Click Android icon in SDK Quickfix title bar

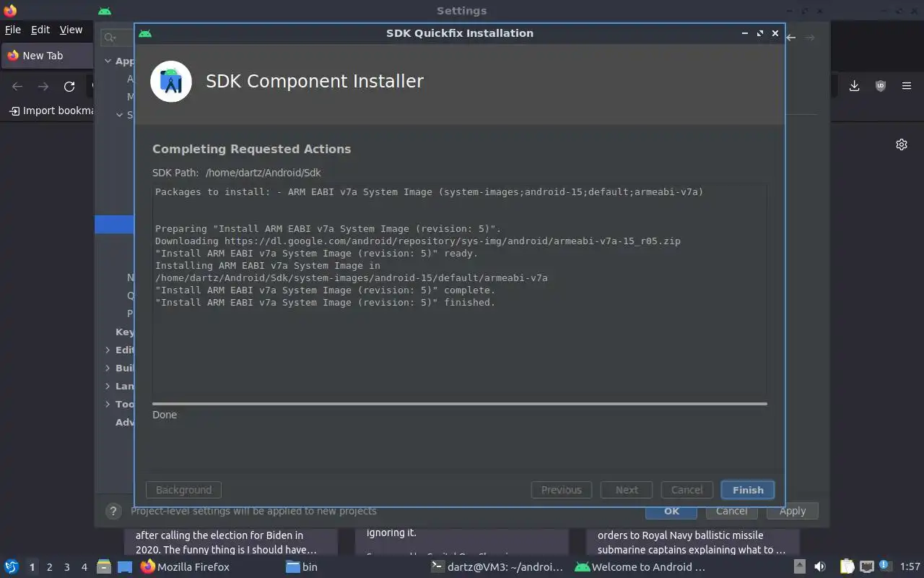tap(145, 33)
